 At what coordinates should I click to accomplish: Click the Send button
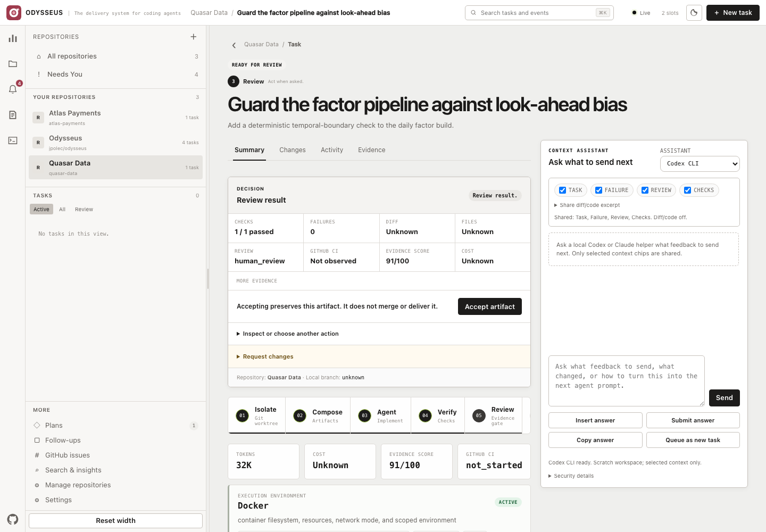(x=725, y=398)
